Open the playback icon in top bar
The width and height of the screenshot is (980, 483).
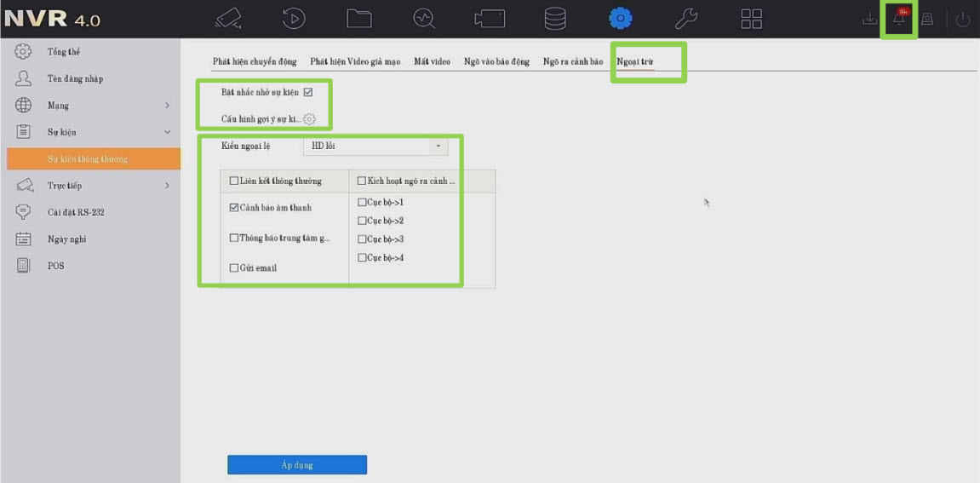294,19
